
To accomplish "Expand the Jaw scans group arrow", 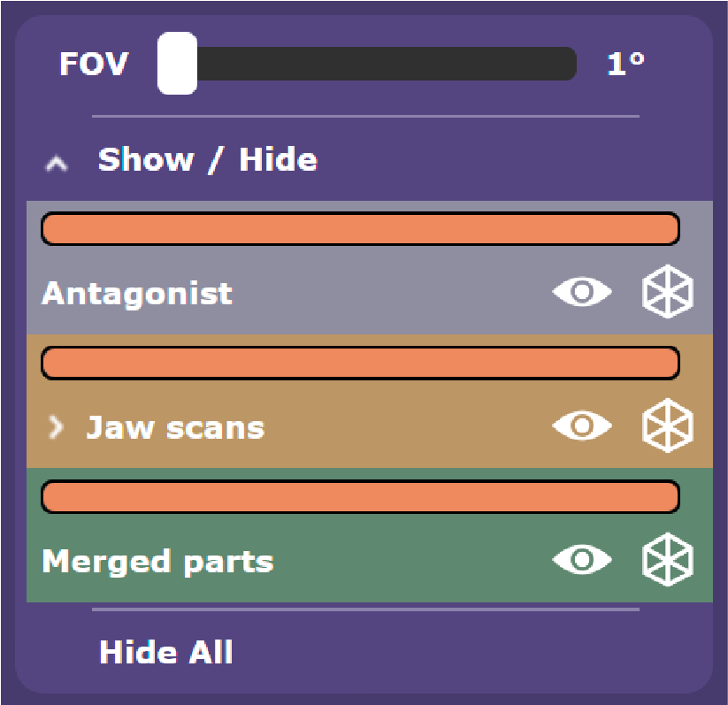I will tap(56, 427).
